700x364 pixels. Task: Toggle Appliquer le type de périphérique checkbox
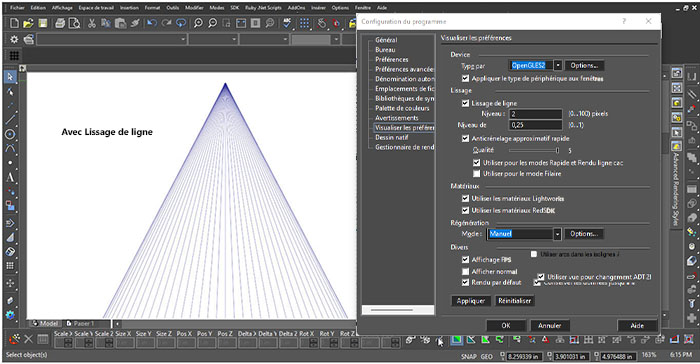465,79
